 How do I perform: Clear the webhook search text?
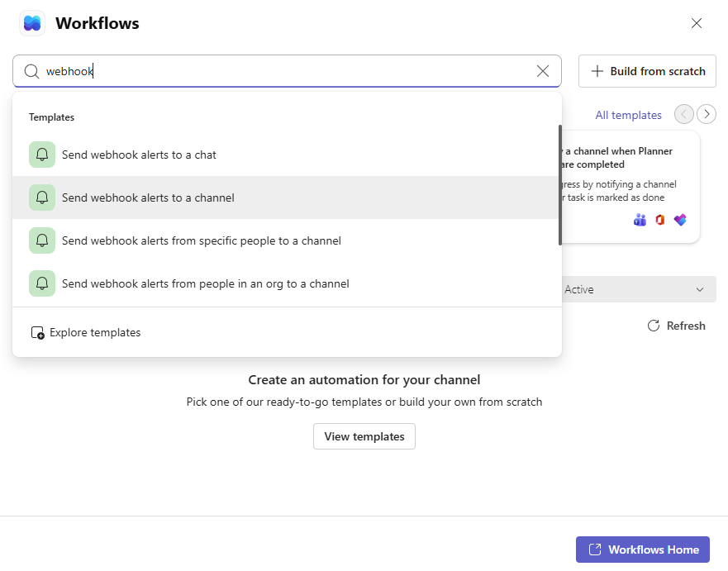tap(542, 71)
